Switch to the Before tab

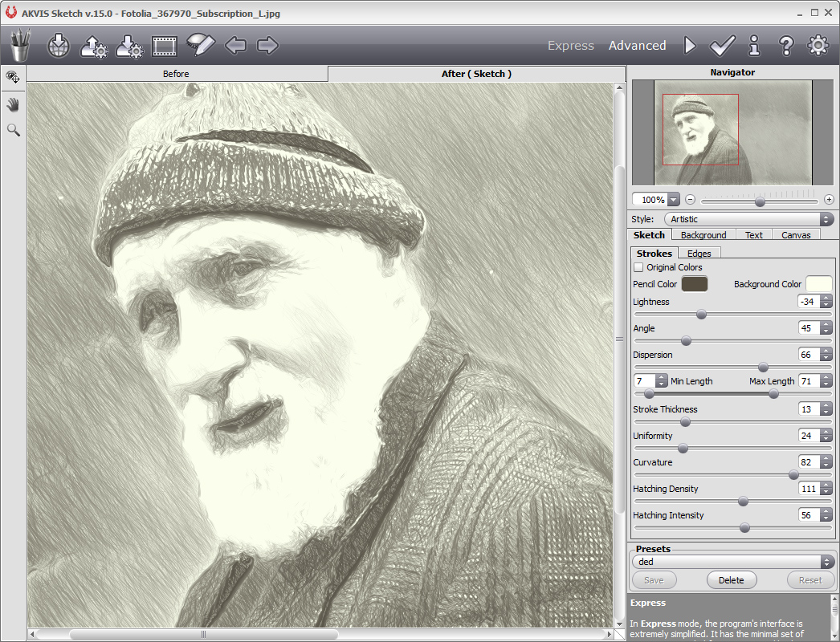[177, 74]
